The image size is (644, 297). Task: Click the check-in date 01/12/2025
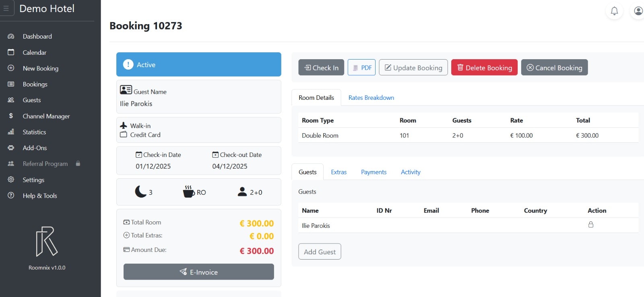click(153, 166)
